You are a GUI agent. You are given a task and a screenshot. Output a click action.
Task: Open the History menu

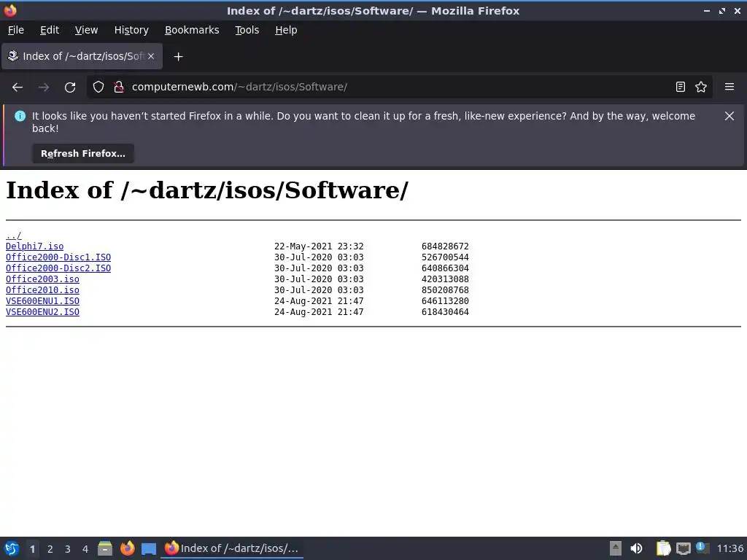[x=131, y=30]
